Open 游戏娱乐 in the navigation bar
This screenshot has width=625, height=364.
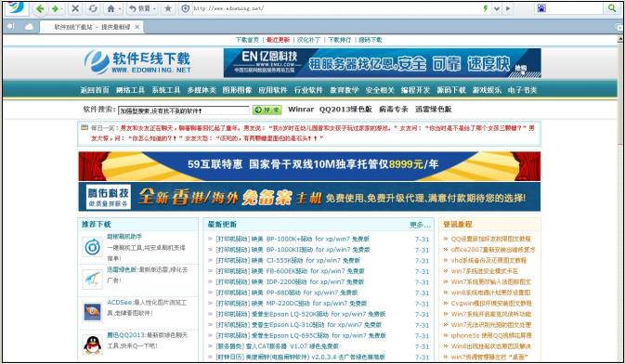(487, 90)
